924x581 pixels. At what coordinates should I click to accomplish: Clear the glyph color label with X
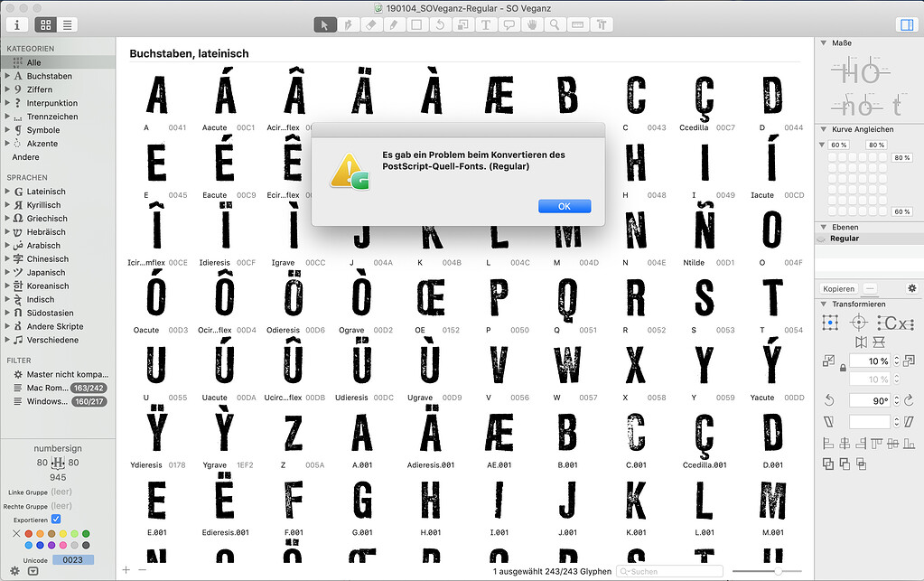coord(16,534)
